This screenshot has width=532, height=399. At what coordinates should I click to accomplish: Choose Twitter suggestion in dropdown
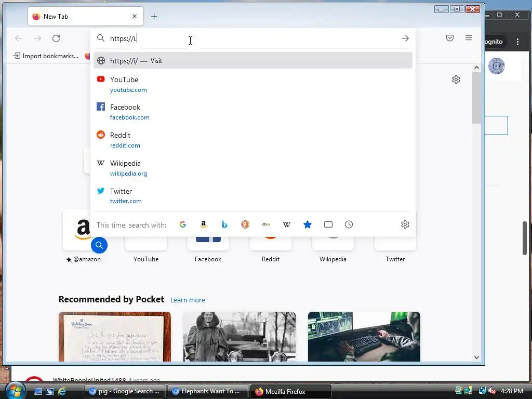pyautogui.click(x=253, y=196)
